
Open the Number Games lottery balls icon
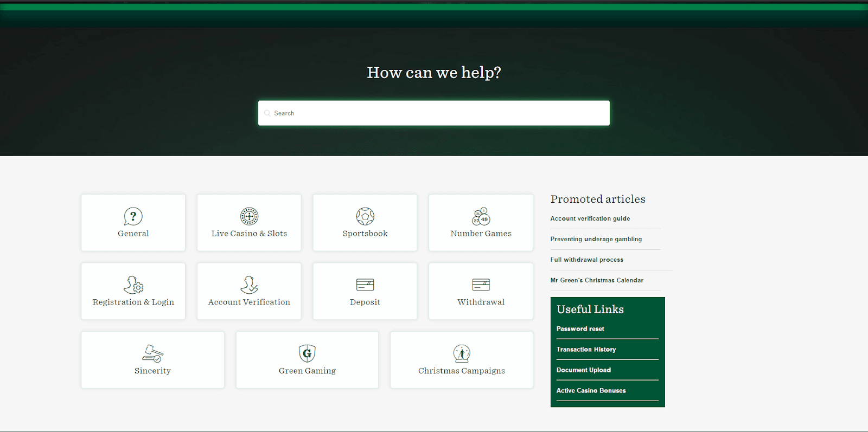pyautogui.click(x=481, y=216)
